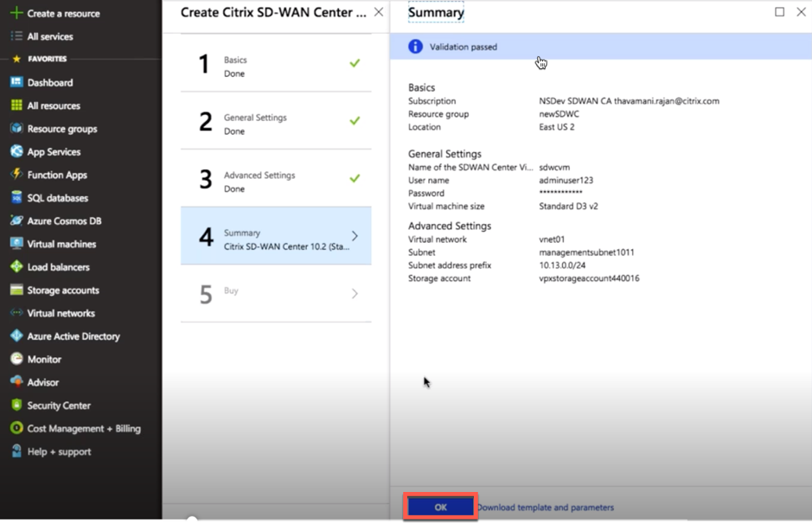This screenshot has width=812, height=524.
Task: Click the green plus Create a resource
Action: (16, 13)
